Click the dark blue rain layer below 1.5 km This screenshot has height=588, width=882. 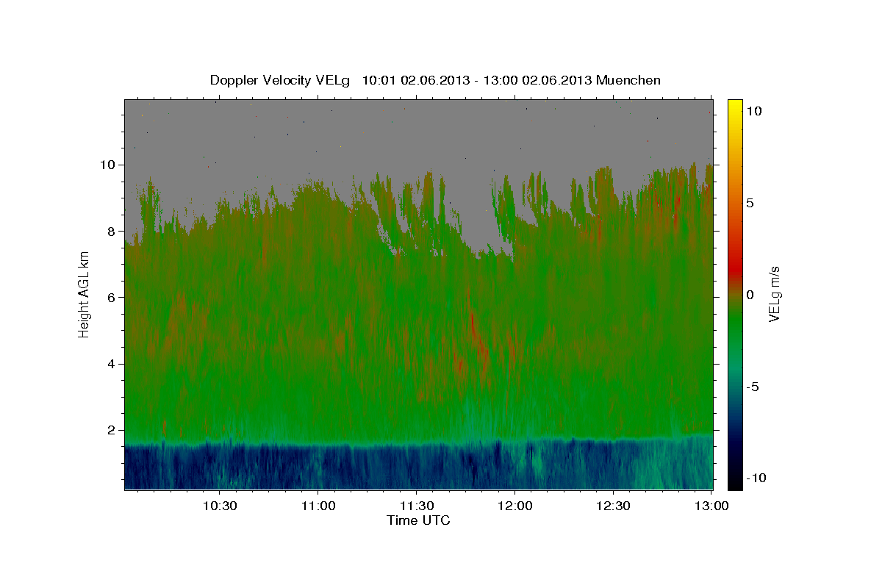pyautogui.click(x=418, y=467)
